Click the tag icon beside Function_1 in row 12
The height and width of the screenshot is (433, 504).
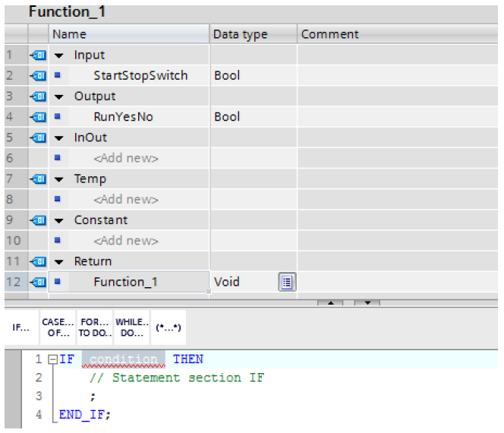pyautogui.click(x=38, y=283)
